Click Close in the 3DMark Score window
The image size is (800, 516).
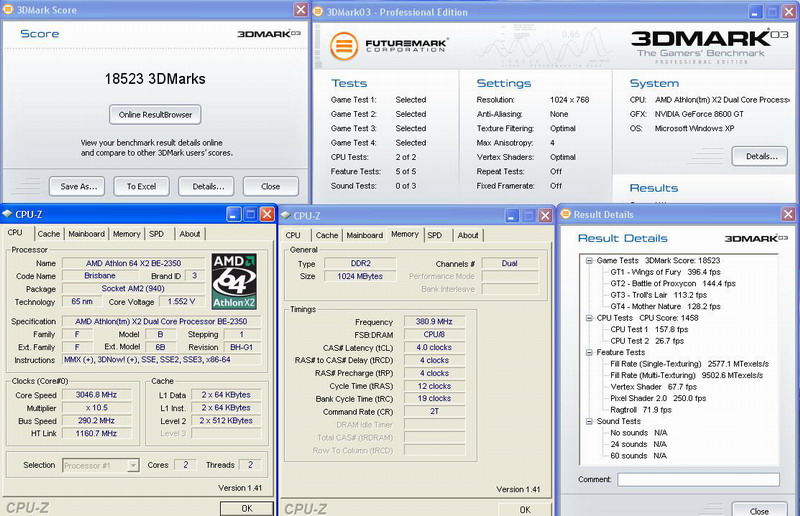pyautogui.click(x=271, y=186)
